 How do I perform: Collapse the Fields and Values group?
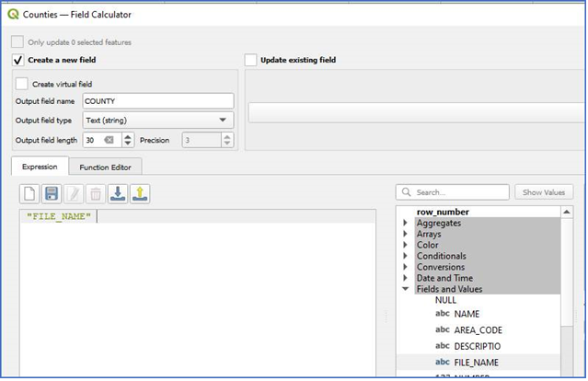[x=406, y=289]
